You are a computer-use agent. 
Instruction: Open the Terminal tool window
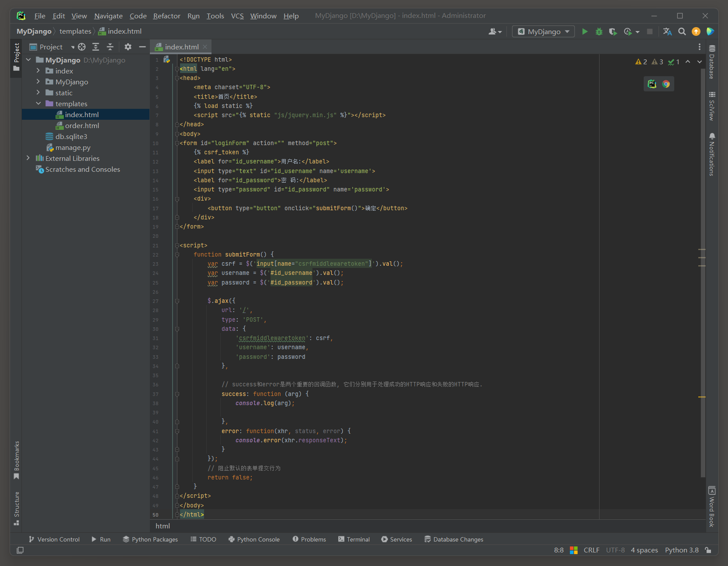click(x=354, y=539)
